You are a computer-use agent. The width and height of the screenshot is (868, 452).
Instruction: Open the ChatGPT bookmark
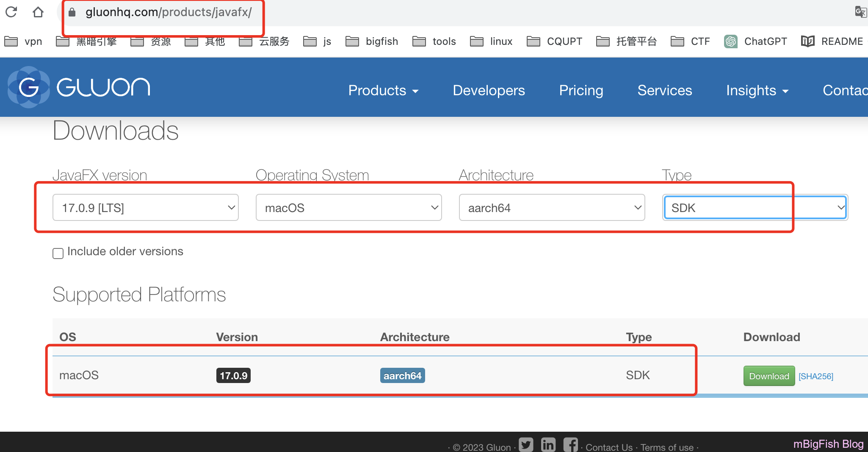(756, 41)
